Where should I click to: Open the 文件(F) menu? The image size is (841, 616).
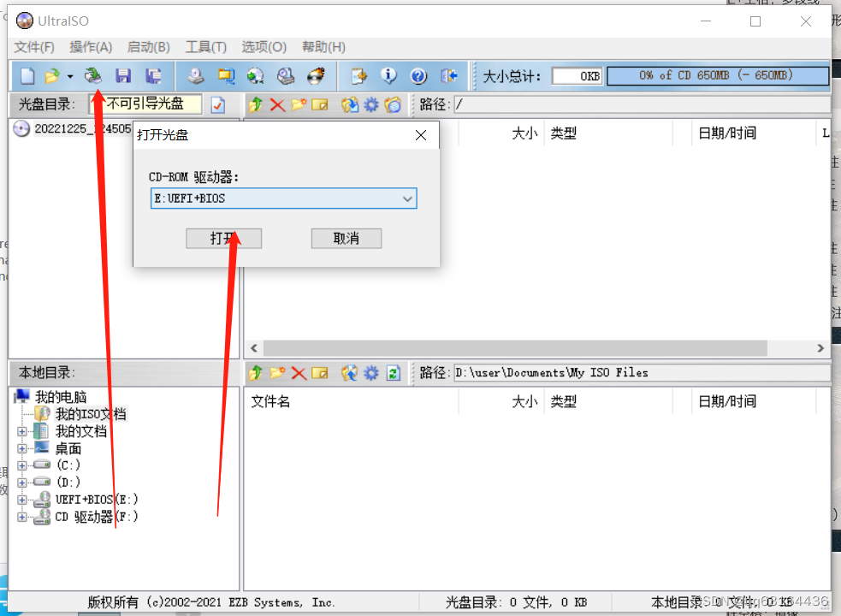point(34,47)
